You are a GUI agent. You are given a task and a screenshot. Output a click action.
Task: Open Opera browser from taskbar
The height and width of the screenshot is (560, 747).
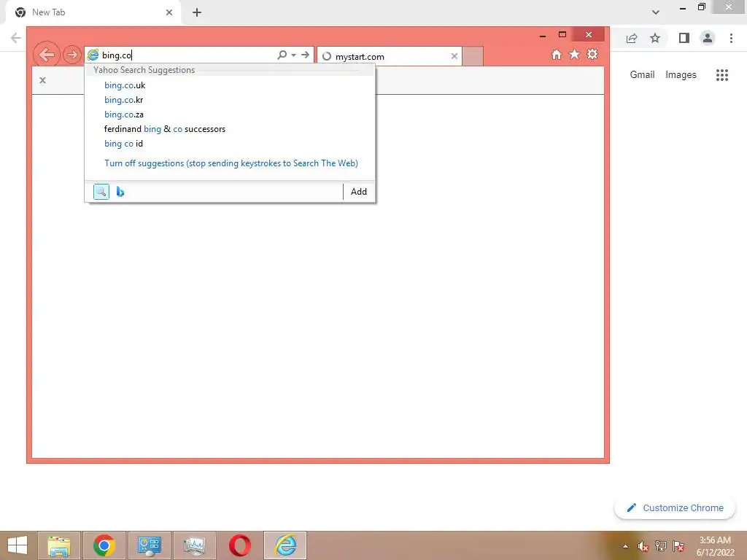[240, 545]
